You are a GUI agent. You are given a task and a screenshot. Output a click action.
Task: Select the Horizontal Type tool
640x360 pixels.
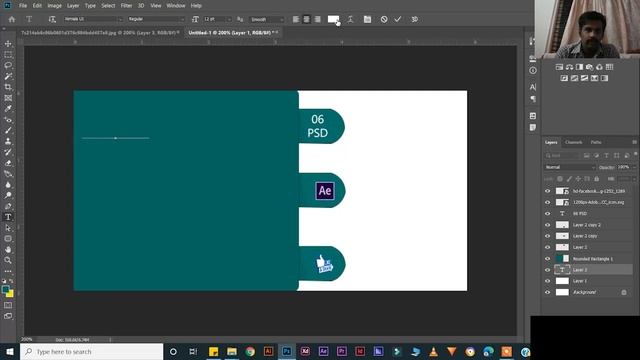[8, 217]
